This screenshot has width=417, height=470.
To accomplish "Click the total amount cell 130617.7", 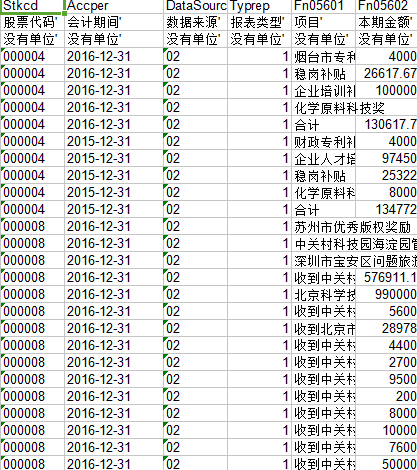I will [386, 124].
